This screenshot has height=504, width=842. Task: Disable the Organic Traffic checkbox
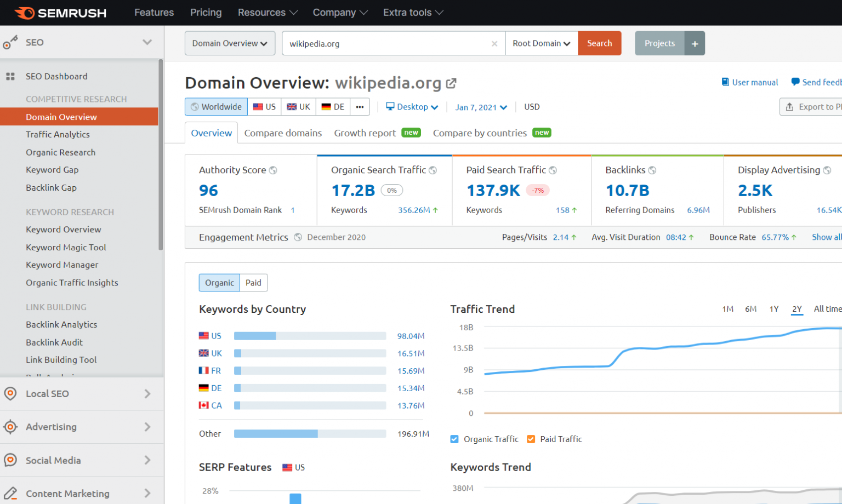point(454,439)
